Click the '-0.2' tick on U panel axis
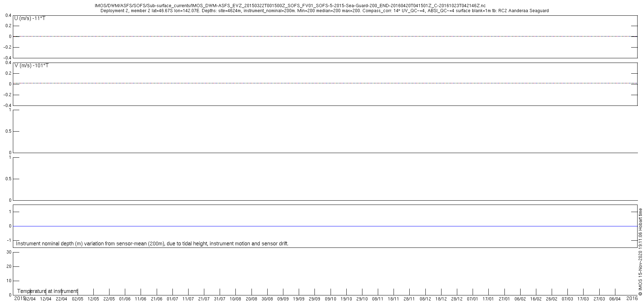The width and height of the screenshot is (644, 304). (8, 47)
